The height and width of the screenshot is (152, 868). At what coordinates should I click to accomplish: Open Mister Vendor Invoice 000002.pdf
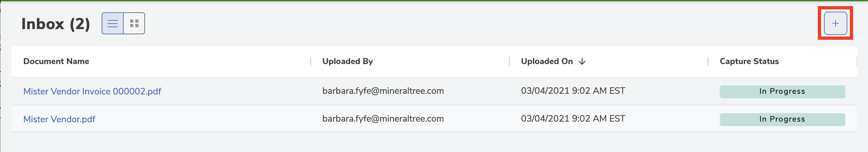[92, 91]
